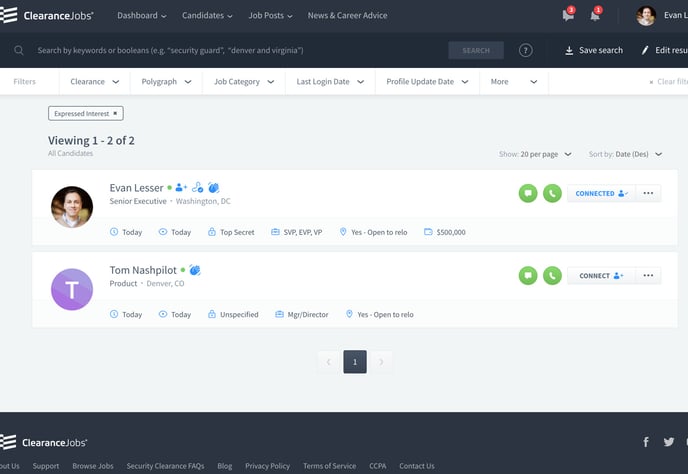Click the previous page arrow
This screenshot has height=474, width=688.
point(329,362)
